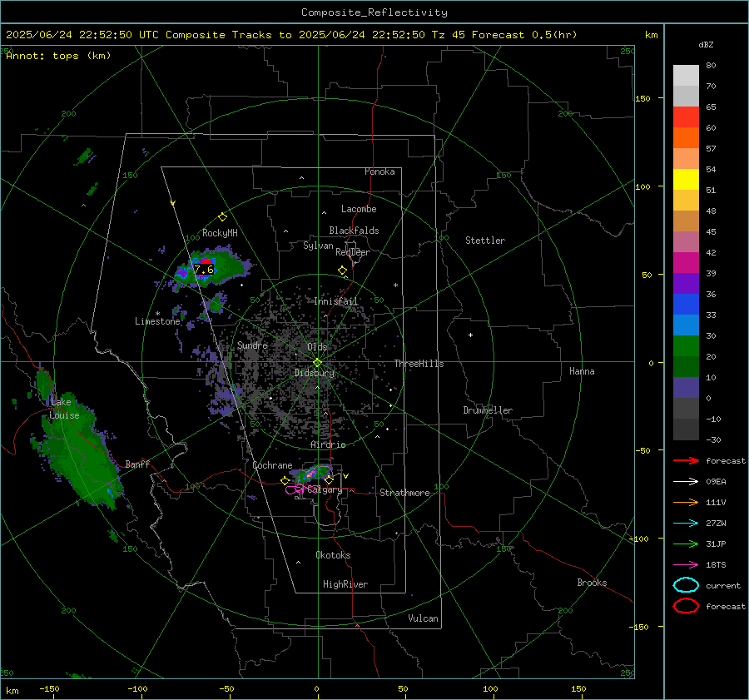Select the light gray 70-80 dBZ swatch
The image size is (749, 700).
coord(686,76)
